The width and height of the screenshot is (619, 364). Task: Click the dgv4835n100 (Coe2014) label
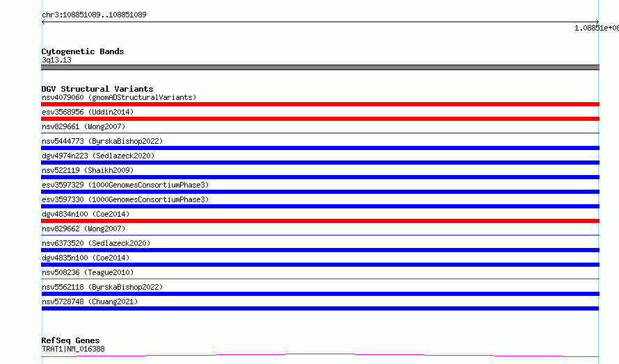point(86,258)
